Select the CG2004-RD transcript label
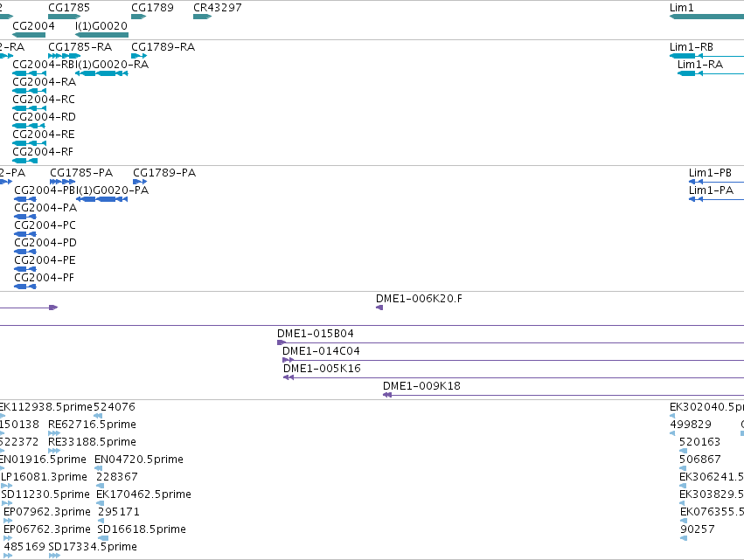Image resolution: width=744 pixels, height=560 pixels. 44,117
